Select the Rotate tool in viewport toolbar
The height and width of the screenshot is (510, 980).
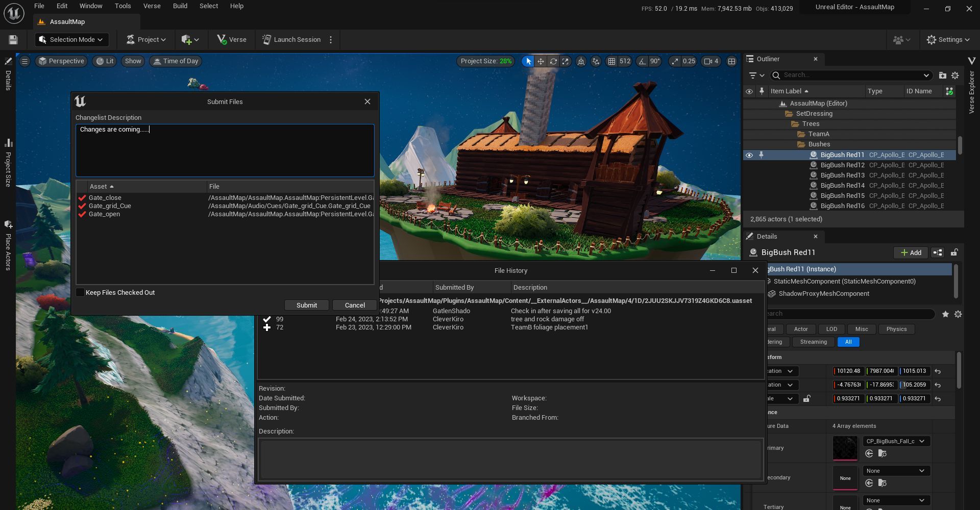553,61
